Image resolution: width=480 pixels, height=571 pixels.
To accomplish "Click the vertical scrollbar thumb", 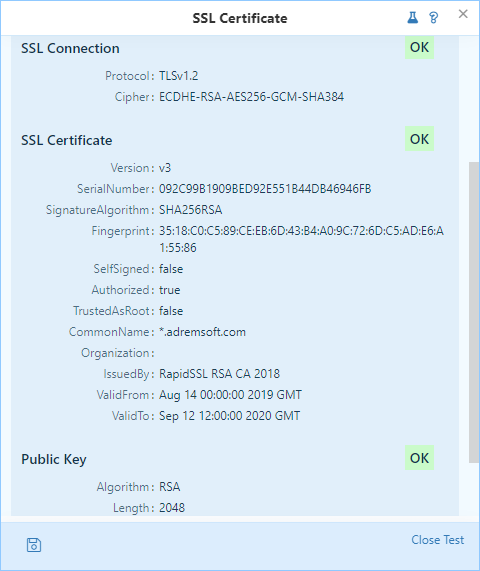I will tap(473, 312).
